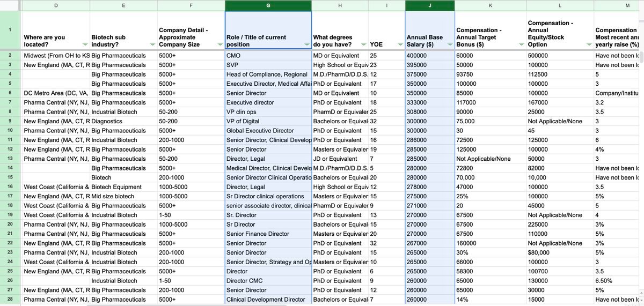This screenshot has width=644, height=306.
Task: Select column D header
Action: point(56,6)
